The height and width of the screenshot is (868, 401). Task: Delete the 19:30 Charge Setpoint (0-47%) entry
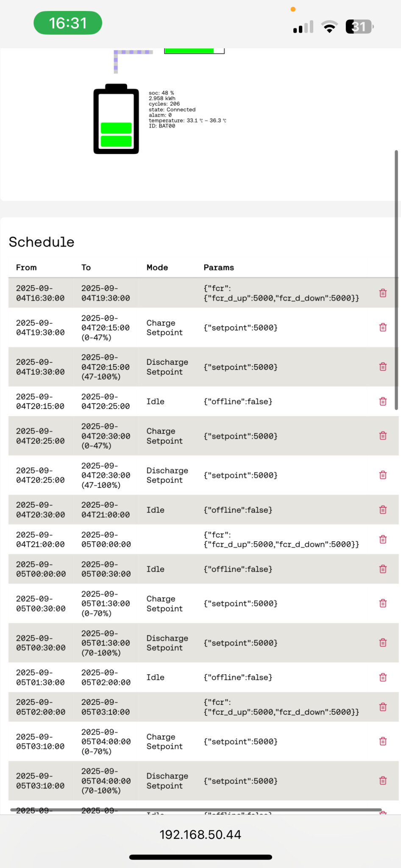click(x=383, y=327)
